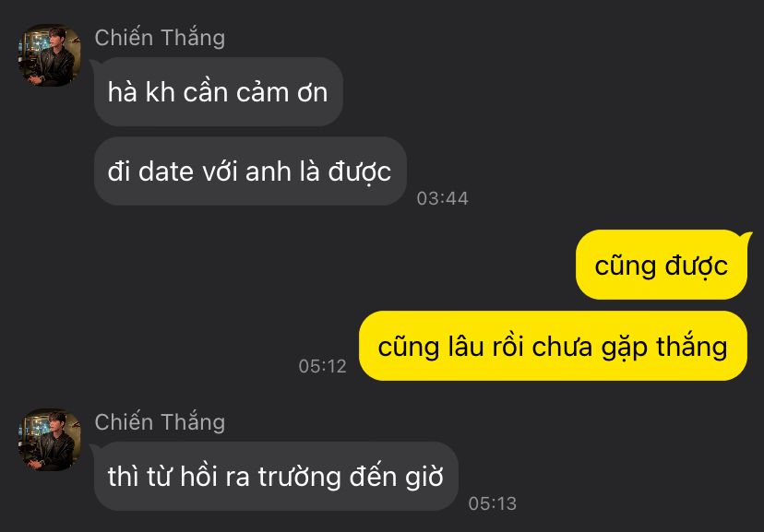This screenshot has width=764, height=532.
Task: Tap the 'thì từ hồi ra trường đến giờ' bubble
Action: click(276, 476)
